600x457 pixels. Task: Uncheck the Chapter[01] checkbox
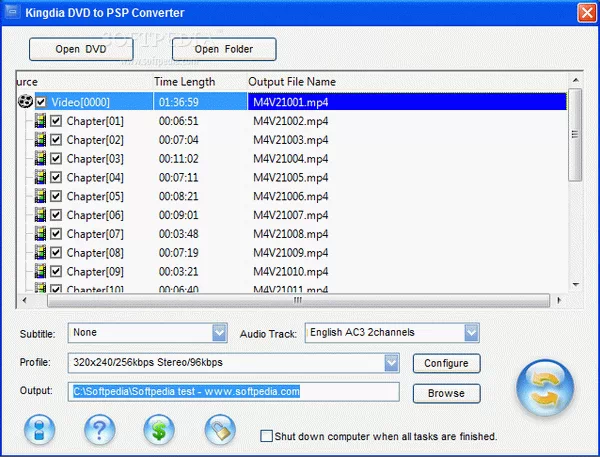click(x=56, y=121)
